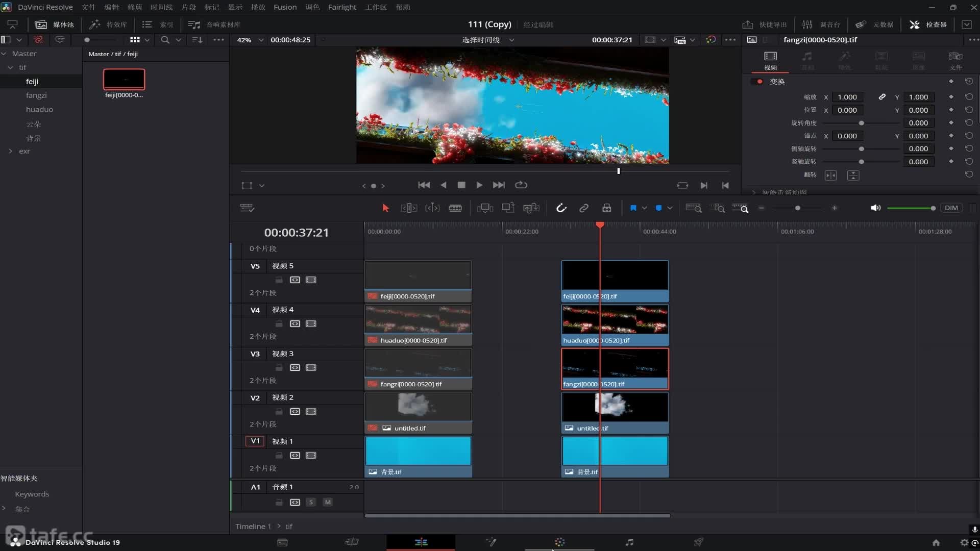
Task: Expand the exr bin folder
Action: tap(10, 151)
